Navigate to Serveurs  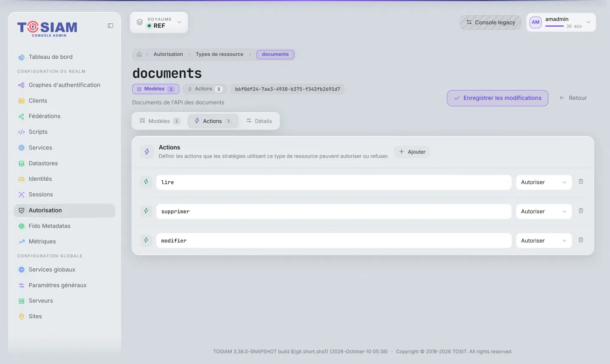pos(64,301)
